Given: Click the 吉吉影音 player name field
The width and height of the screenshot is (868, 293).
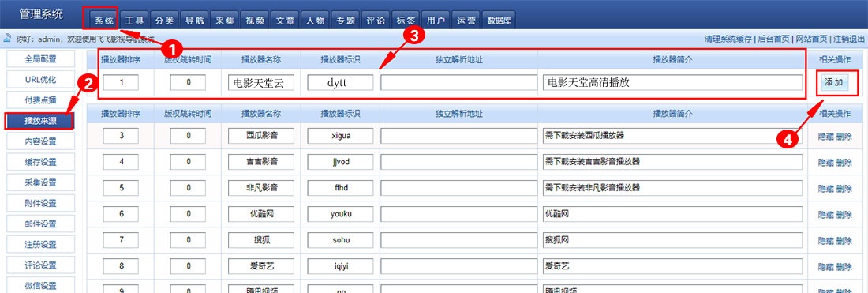Looking at the screenshot, I should coord(261,162).
